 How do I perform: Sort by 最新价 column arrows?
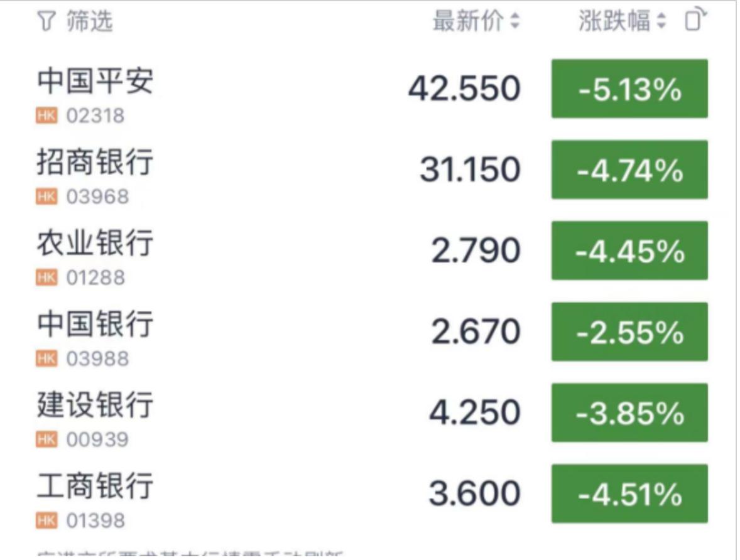(x=515, y=23)
